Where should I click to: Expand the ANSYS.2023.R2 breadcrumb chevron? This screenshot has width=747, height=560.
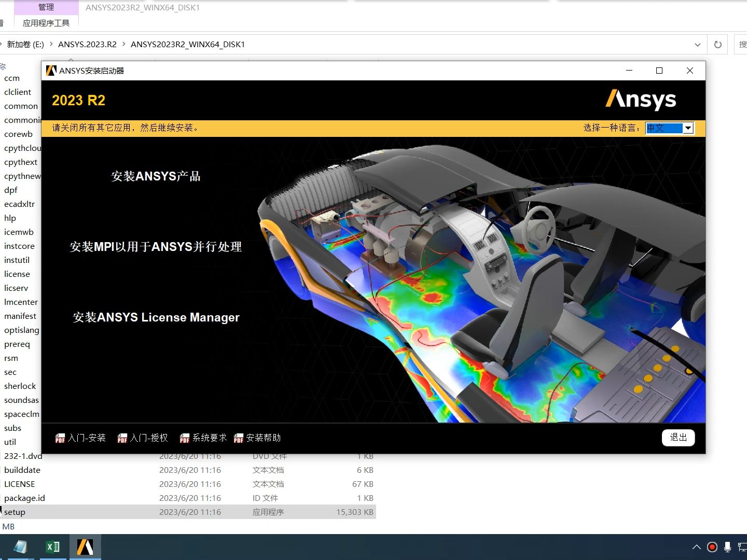click(123, 45)
